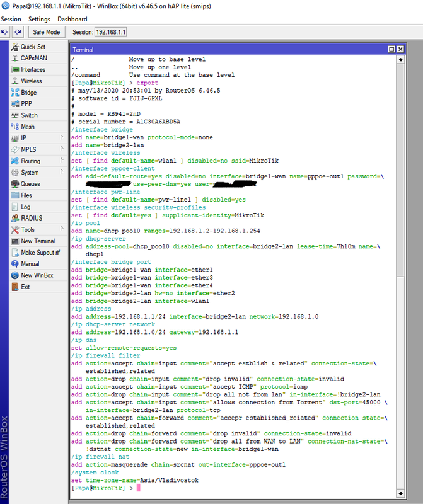The width and height of the screenshot is (423, 504).
Task: Click the System gear icon
Action: (x=14, y=173)
